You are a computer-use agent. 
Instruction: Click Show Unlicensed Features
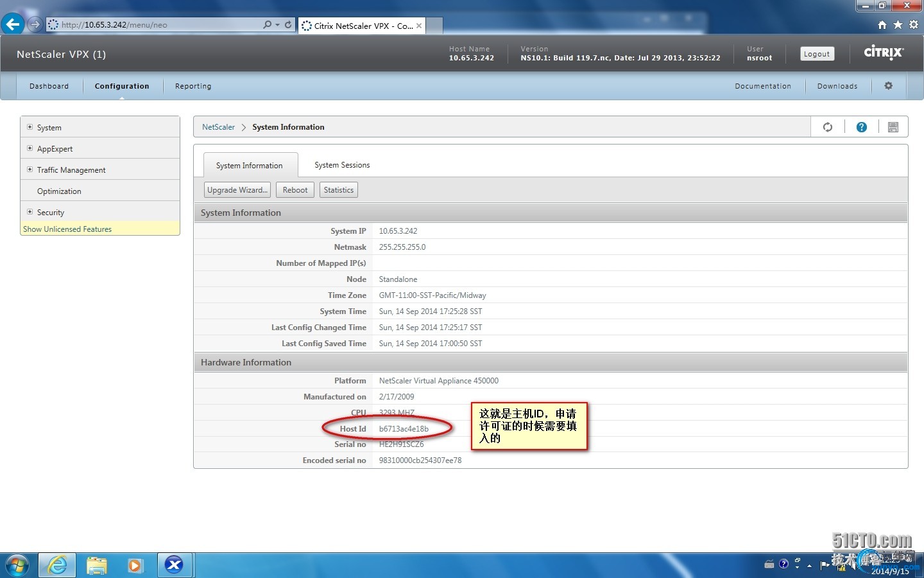tap(67, 229)
